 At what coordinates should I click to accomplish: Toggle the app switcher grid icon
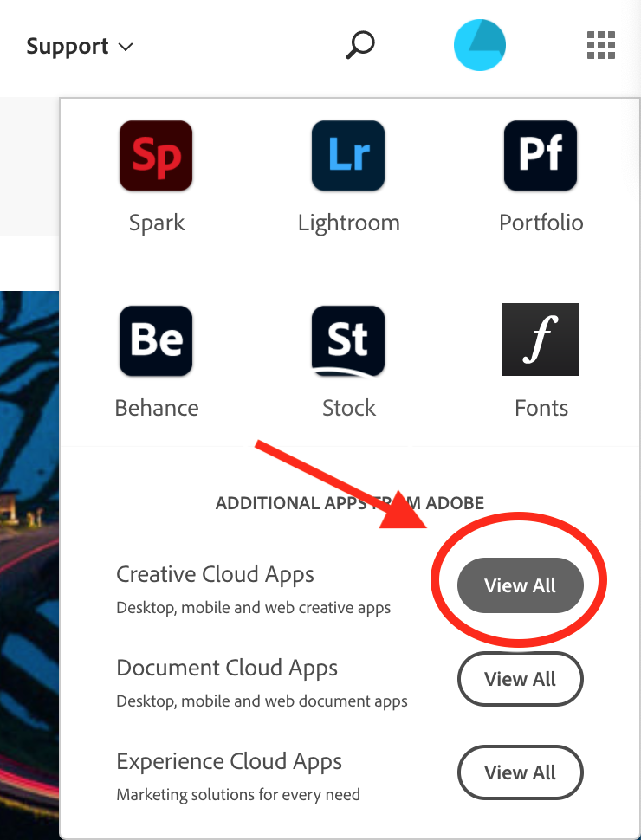point(601,45)
